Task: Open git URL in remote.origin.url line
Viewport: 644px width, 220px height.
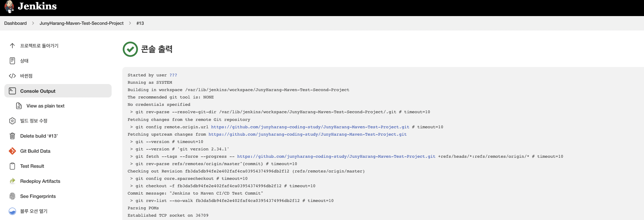Action: 310,127
